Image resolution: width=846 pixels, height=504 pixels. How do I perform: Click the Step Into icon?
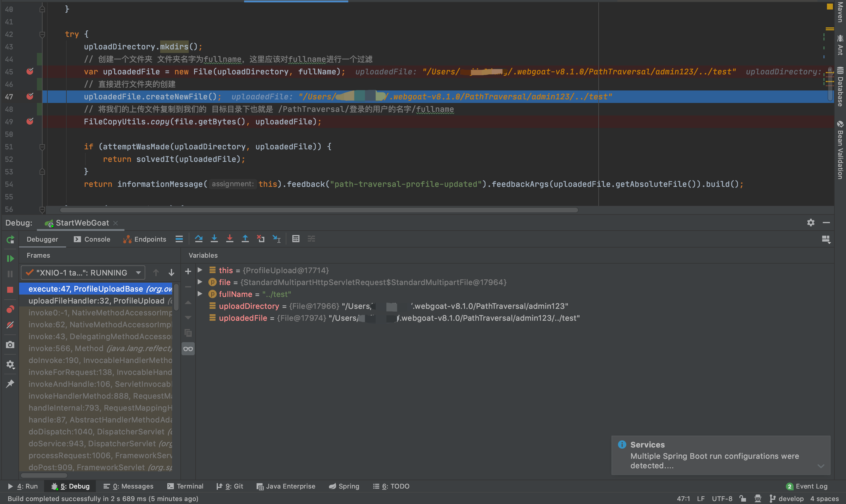[214, 239]
